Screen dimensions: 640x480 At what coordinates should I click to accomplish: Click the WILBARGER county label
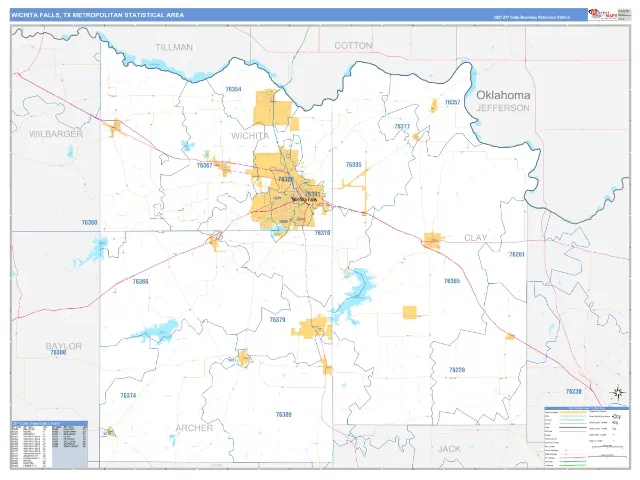click(56, 134)
